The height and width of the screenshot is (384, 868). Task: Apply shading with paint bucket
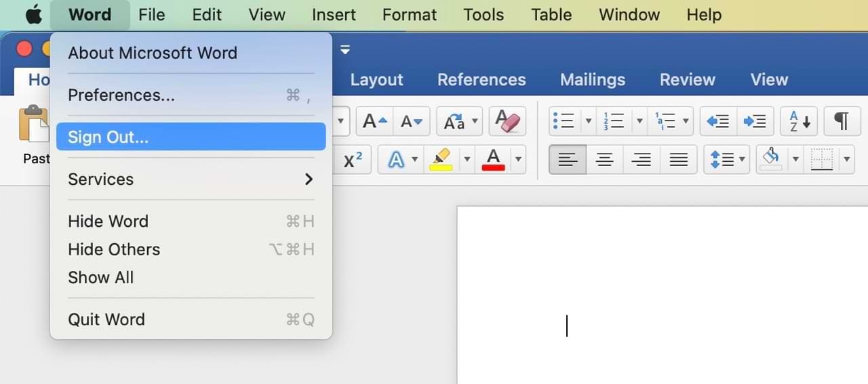772,160
